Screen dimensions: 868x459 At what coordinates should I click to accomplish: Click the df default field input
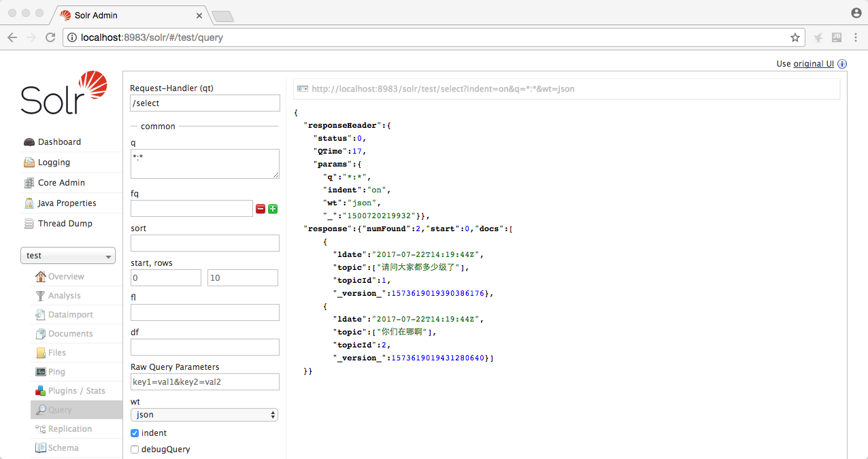click(205, 347)
